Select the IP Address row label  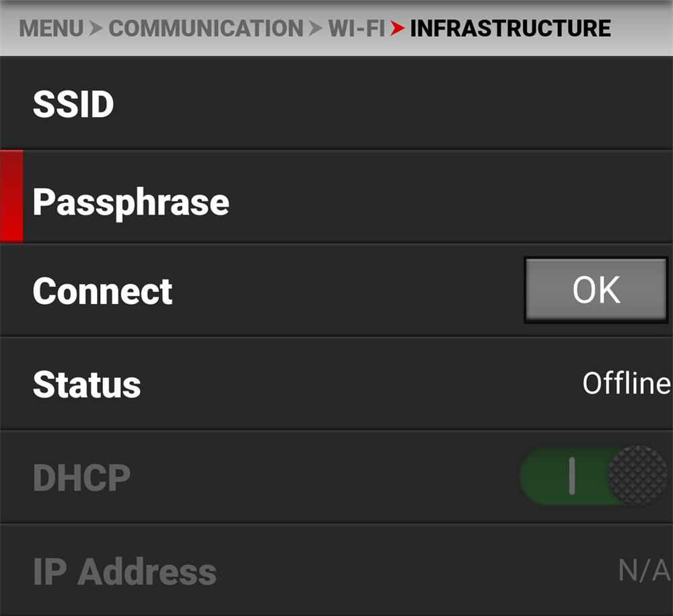125,572
